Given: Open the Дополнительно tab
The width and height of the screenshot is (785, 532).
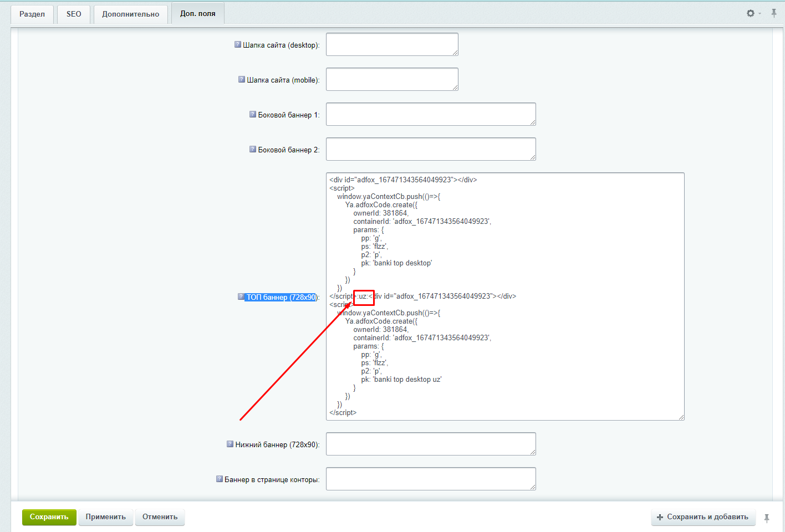Looking at the screenshot, I should coord(131,14).
